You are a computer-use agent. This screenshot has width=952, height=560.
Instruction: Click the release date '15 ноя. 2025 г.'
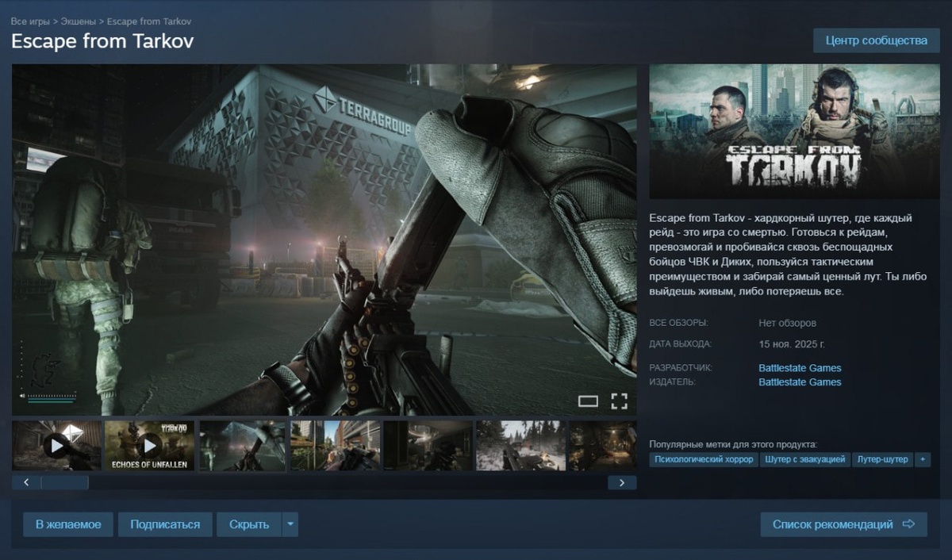(x=792, y=344)
